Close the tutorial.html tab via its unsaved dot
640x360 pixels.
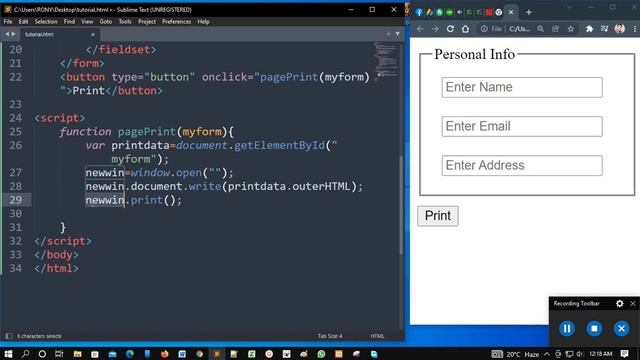93,35
